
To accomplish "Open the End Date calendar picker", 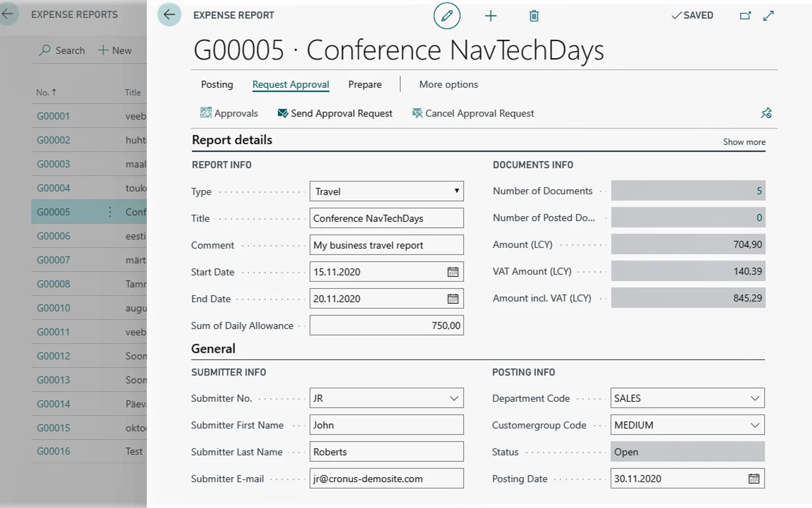I will [453, 299].
